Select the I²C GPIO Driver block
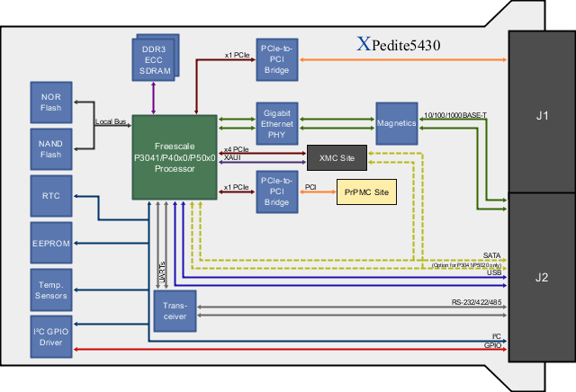This screenshot has width=576, height=392. [51, 336]
